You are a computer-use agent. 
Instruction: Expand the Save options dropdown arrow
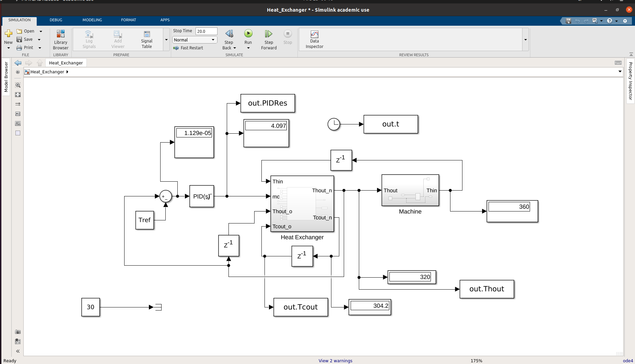[x=39, y=39]
